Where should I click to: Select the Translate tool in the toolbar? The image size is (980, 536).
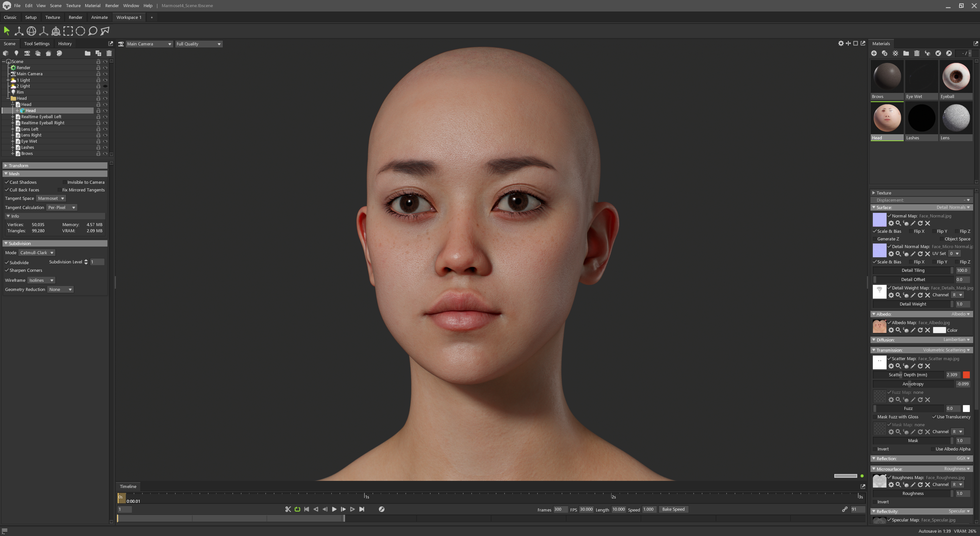(x=19, y=31)
